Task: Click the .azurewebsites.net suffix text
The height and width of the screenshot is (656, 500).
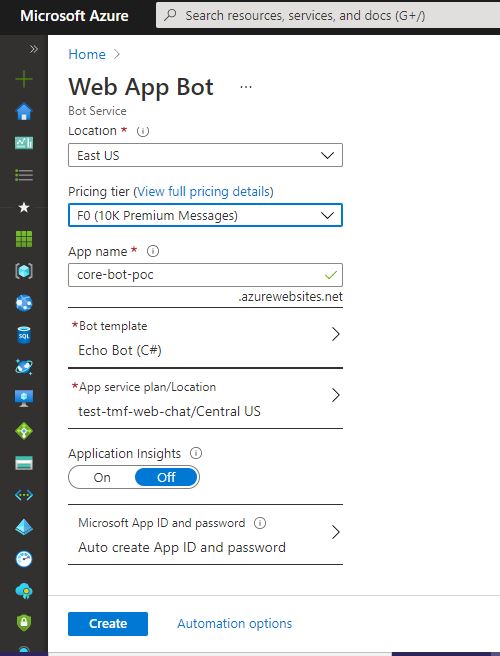Action: coord(290,297)
